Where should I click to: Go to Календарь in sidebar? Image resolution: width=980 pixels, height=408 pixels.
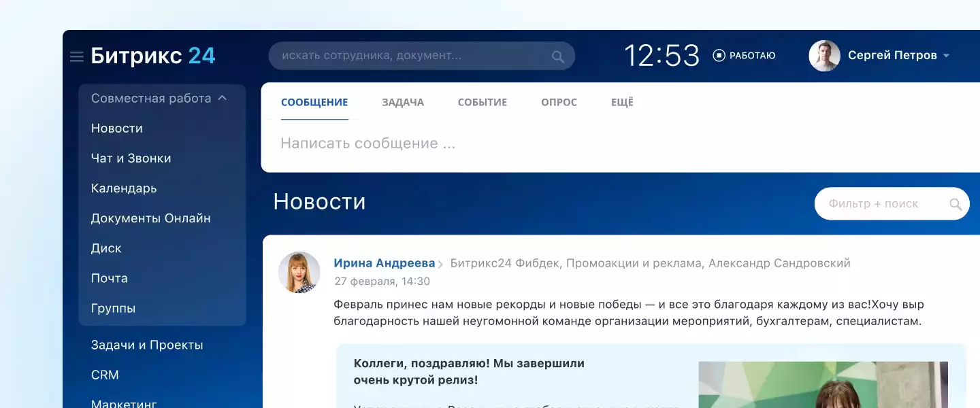point(123,188)
